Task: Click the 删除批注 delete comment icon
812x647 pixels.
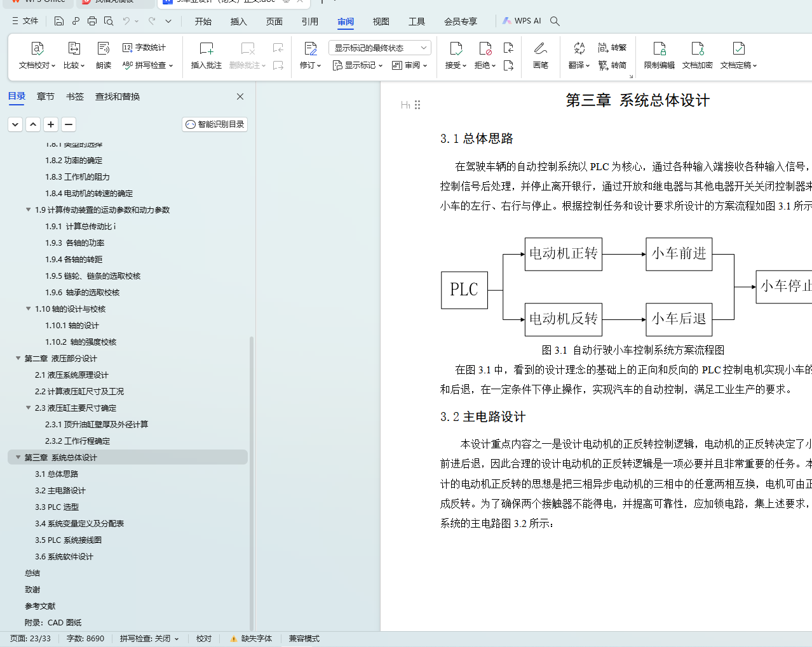Action: click(248, 49)
